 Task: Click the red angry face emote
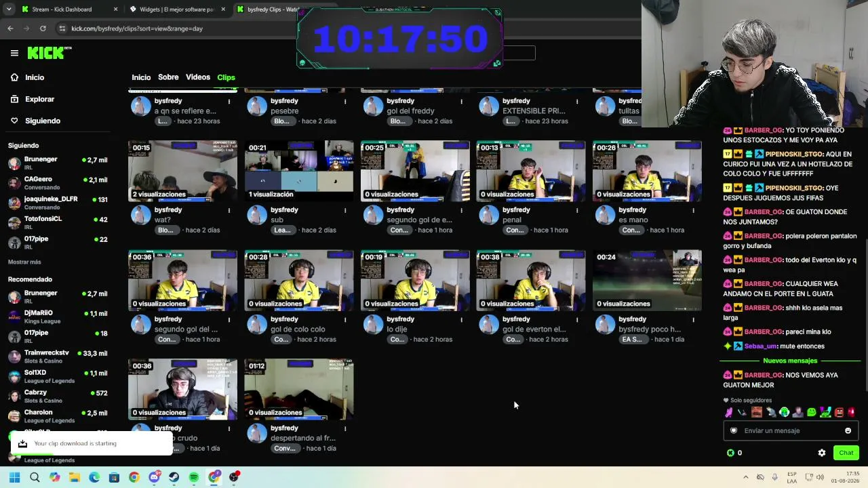(839, 412)
